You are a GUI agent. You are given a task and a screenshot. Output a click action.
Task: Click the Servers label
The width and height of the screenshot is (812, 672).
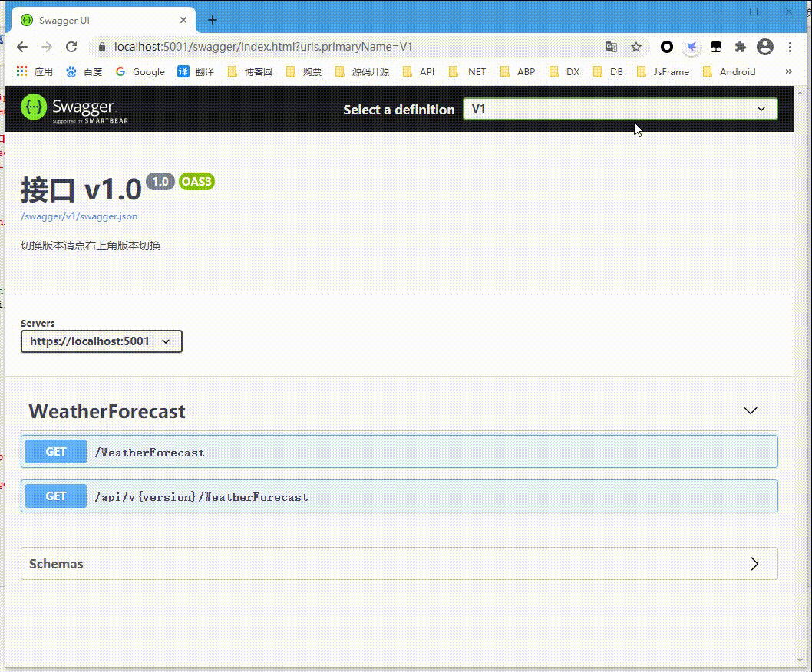tap(38, 323)
